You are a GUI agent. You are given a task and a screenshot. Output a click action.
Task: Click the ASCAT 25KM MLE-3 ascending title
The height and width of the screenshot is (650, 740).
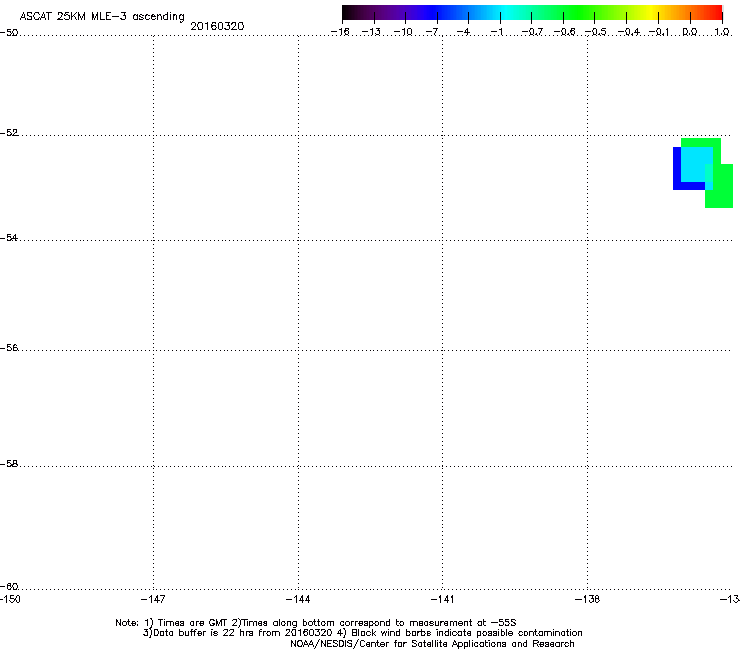coord(102,16)
